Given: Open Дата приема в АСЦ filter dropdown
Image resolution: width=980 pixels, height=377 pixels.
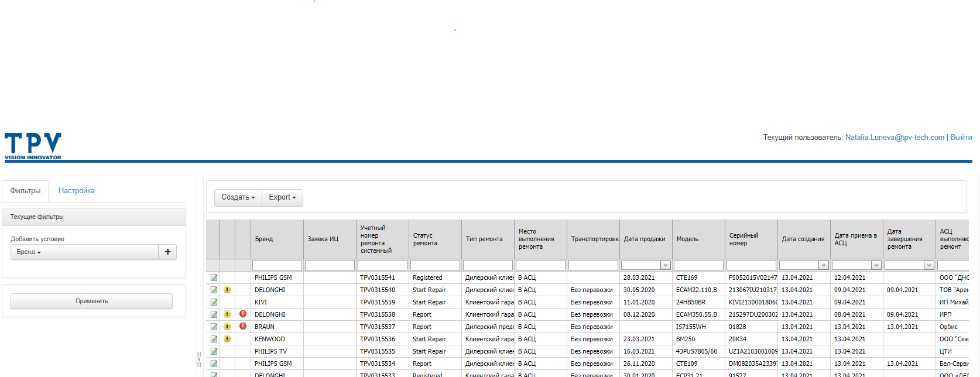Looking at the screenshot, I should click(x=876, y=265).
